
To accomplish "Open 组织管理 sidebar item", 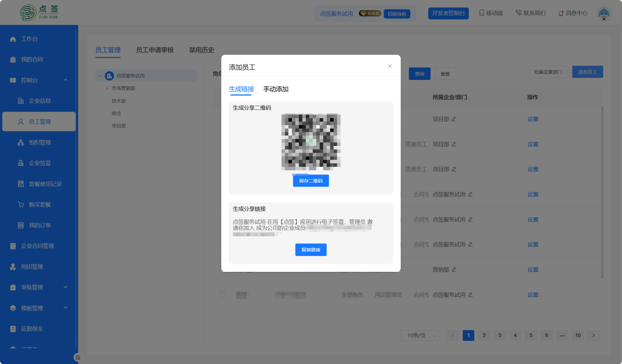I will coord(39,142).
